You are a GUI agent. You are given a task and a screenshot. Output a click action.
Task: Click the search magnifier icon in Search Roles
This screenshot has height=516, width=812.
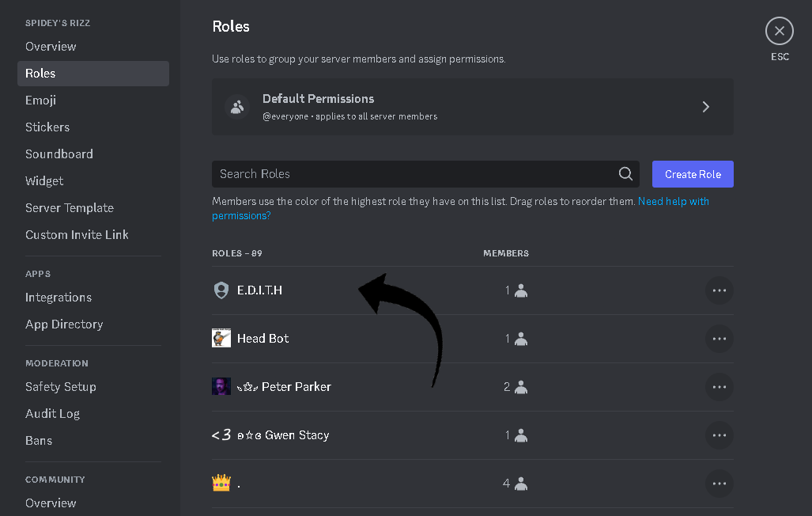coord(625,174)
